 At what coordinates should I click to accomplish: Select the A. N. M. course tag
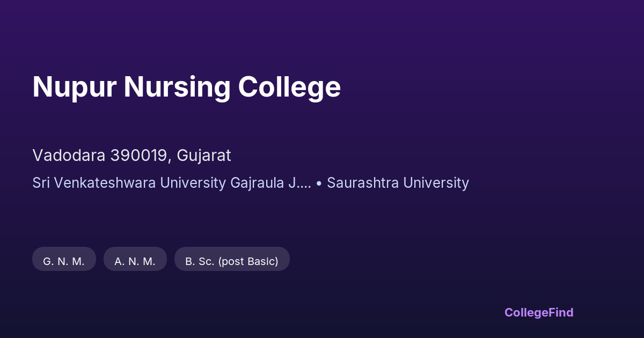pyautogui.click(x=135, y=261)
